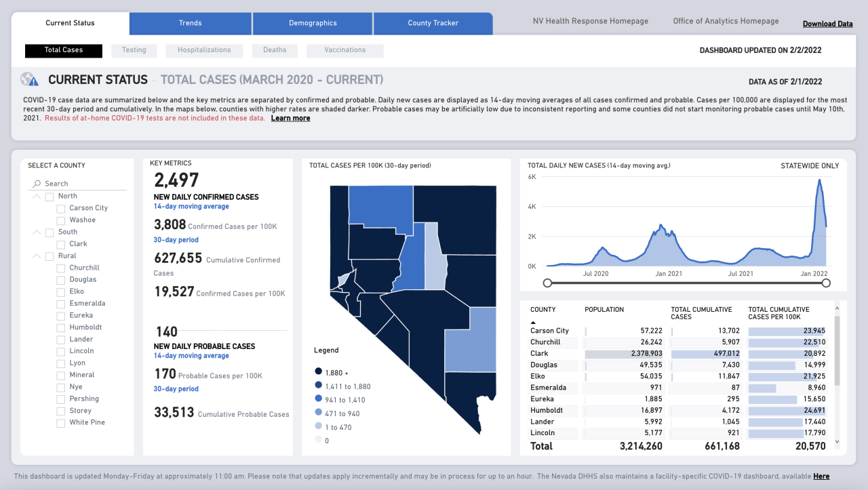Screen dimensions: 868x490
Task: Open the County Tracker tab
Action: coord(433,23)
